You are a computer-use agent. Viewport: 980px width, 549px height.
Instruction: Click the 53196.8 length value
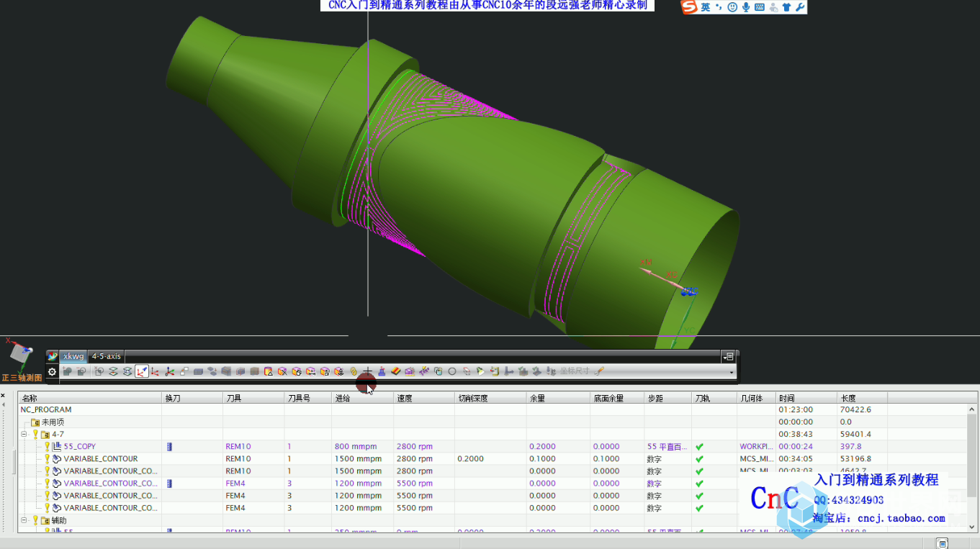[855, 458]
